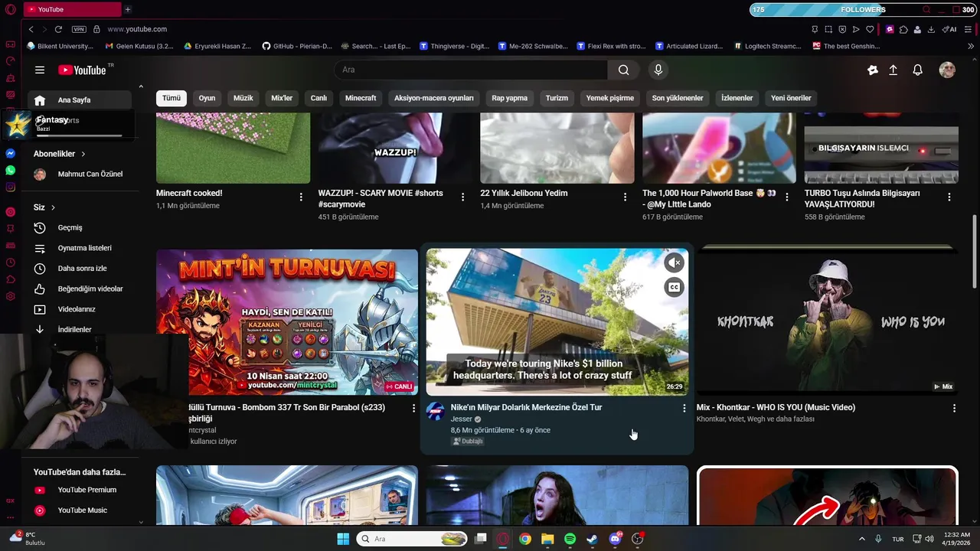The width and height of the screenshot is (980, 551).
Task: Select the Rap yapma filter chip
Action: [x=509, y=98]
